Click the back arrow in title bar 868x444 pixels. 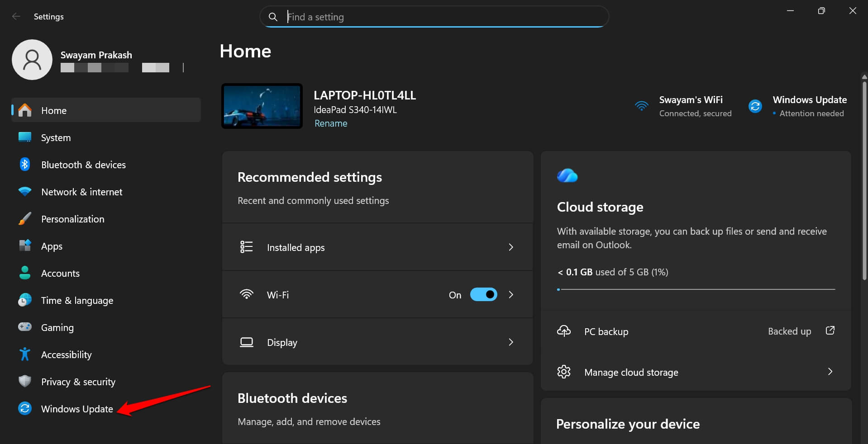(16, 16)
